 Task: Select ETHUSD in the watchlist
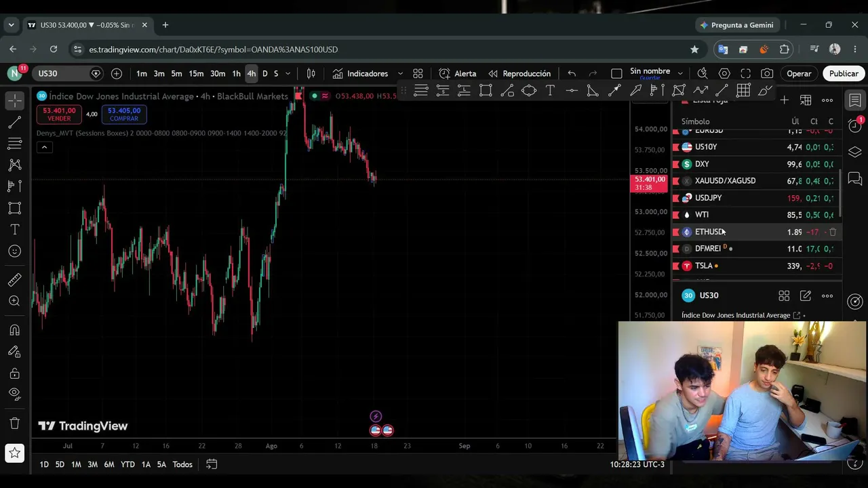[x=756, y=232]
